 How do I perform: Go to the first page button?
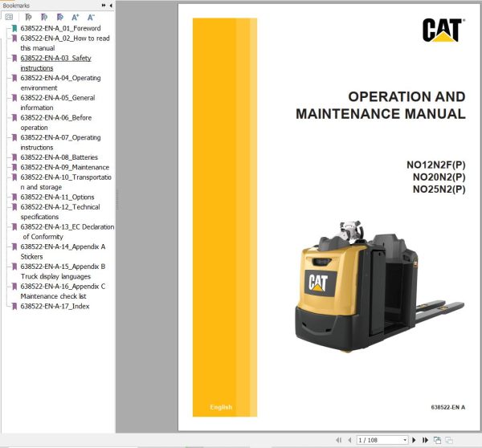pos(339,440)
